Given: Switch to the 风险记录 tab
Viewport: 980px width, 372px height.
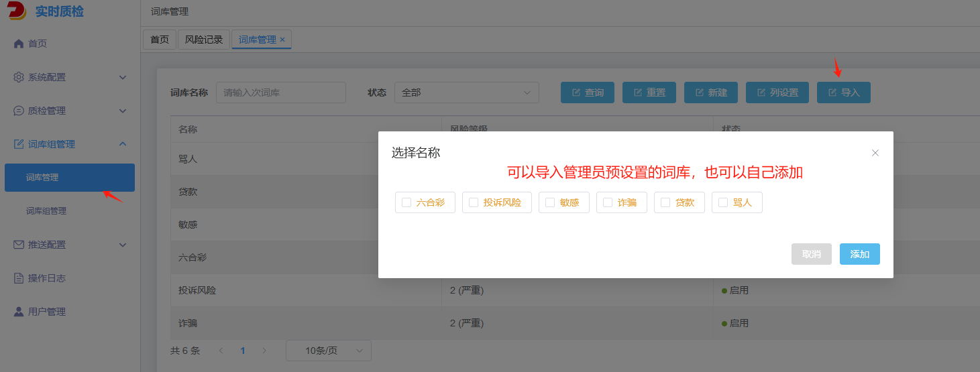Looking at the screenshot, I should click(204, 40).
